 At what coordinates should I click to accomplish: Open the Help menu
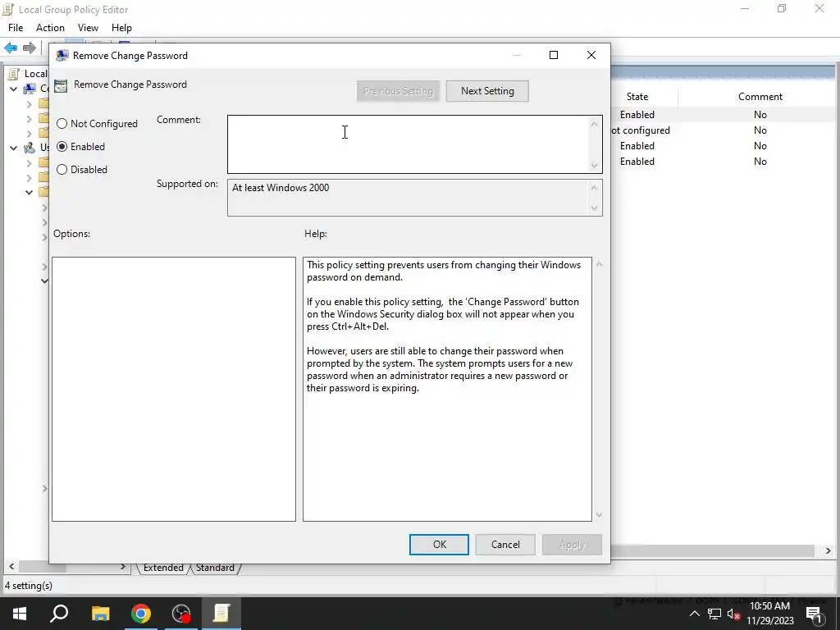pyautogui.click(x=121, y=28)
